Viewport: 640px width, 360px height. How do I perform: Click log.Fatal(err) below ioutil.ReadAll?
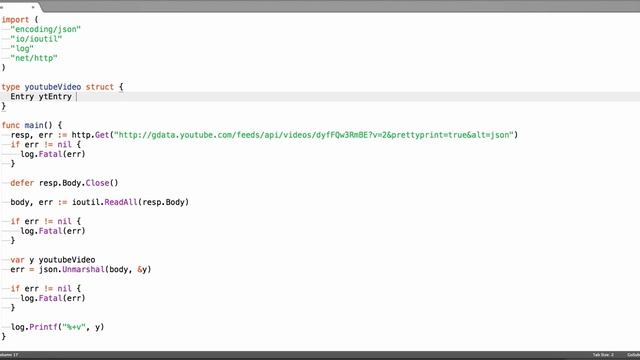tap(53, 231)
